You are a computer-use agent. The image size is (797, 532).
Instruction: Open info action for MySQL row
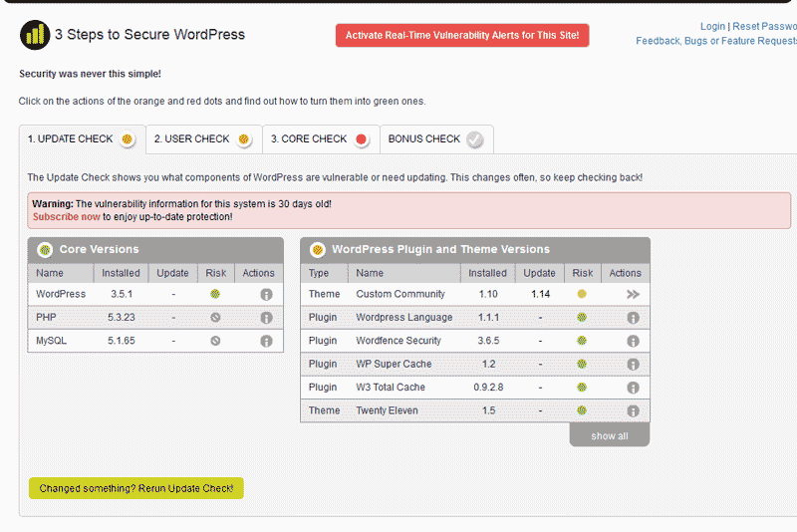point(266,341)
